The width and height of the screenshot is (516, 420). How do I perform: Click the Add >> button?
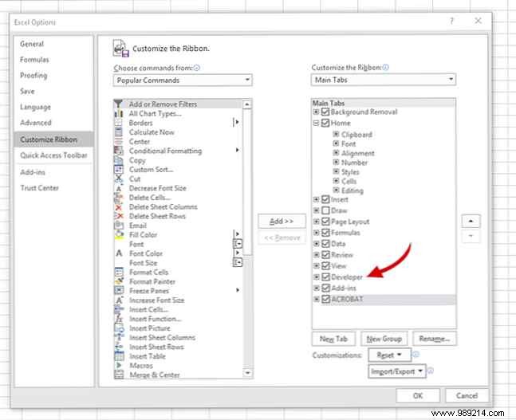(282, 221)
